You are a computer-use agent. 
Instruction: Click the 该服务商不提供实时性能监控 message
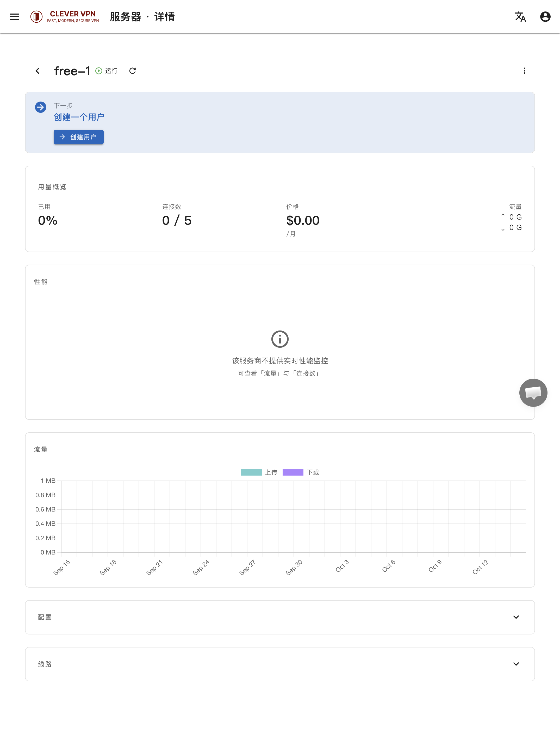(280, 361)
